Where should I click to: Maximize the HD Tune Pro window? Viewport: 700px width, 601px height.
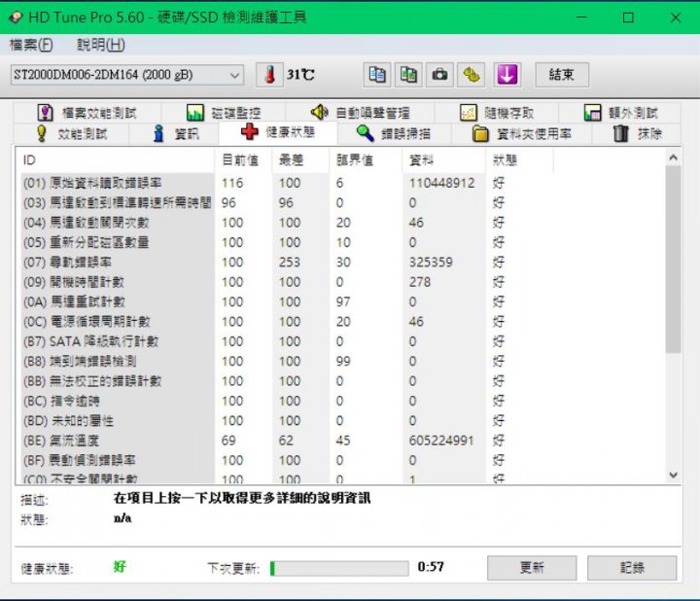point(628,18)
